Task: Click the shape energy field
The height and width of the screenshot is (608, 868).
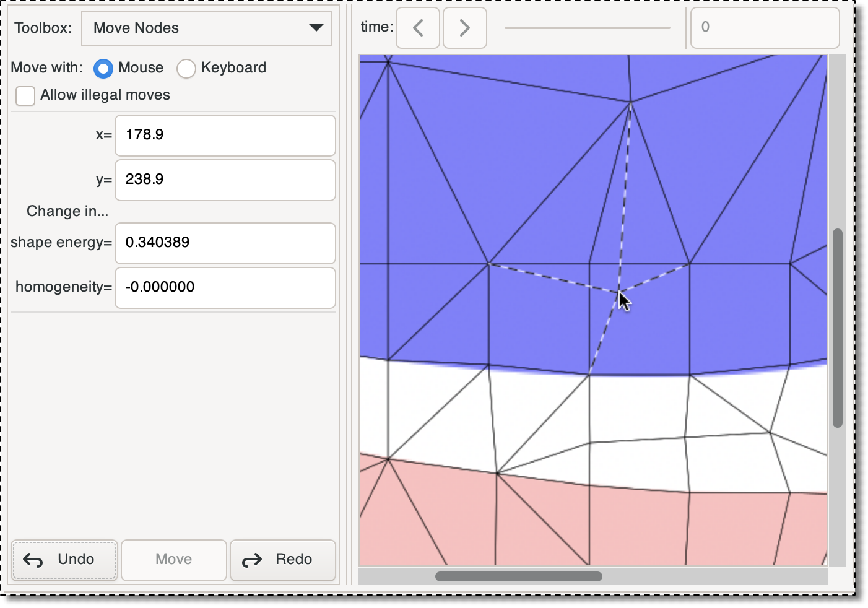Action: pos(225,243)
